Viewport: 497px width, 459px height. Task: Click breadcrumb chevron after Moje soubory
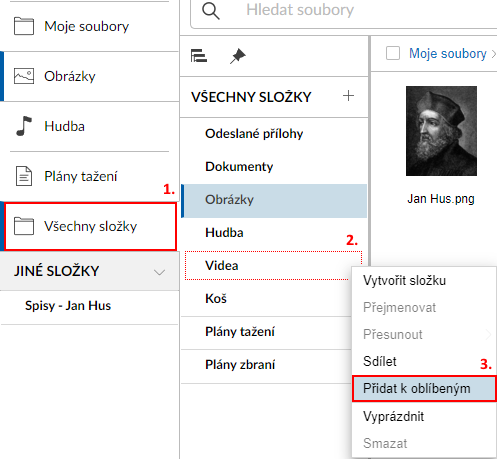coord(494,54)
